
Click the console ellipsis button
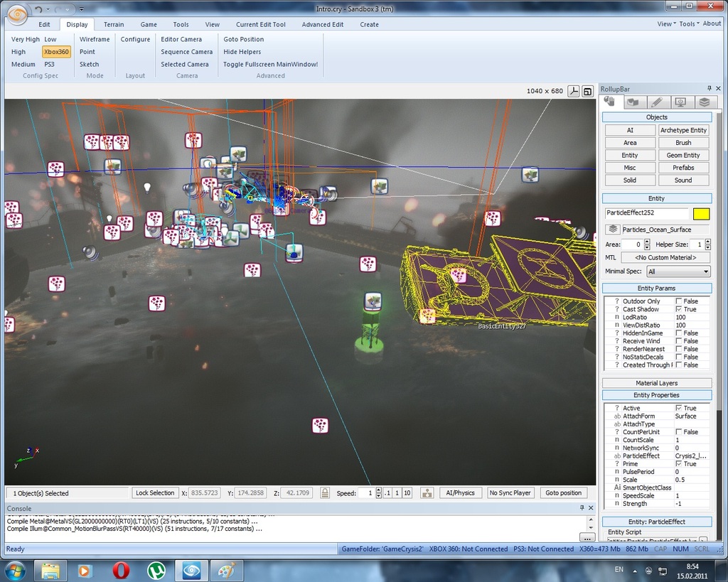[587, 537]
